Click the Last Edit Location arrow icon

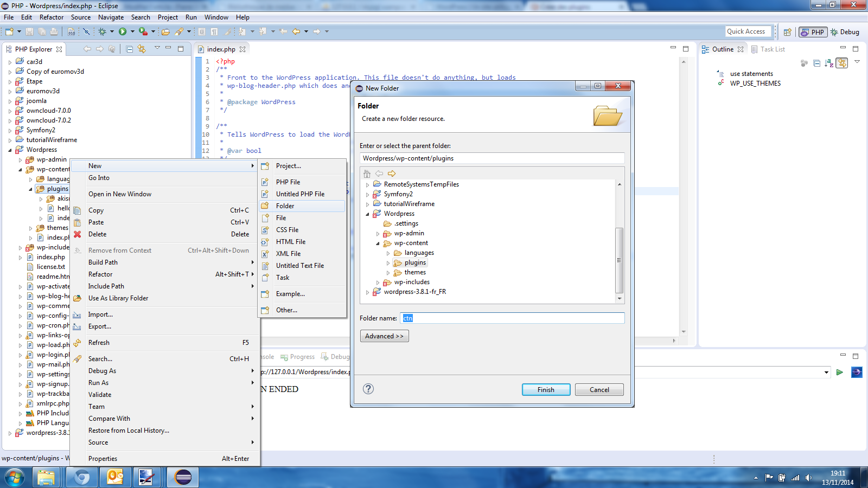click(x=283, y=31)
